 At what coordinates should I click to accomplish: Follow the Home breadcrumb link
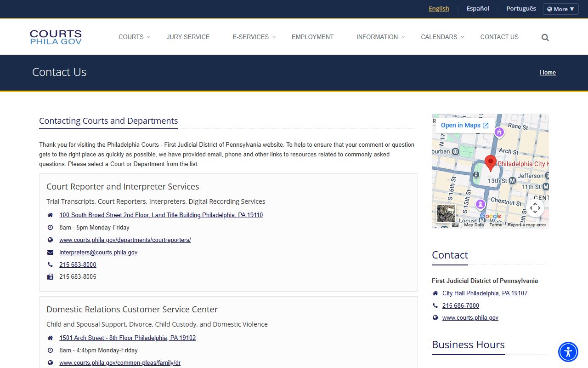point(548,73)
